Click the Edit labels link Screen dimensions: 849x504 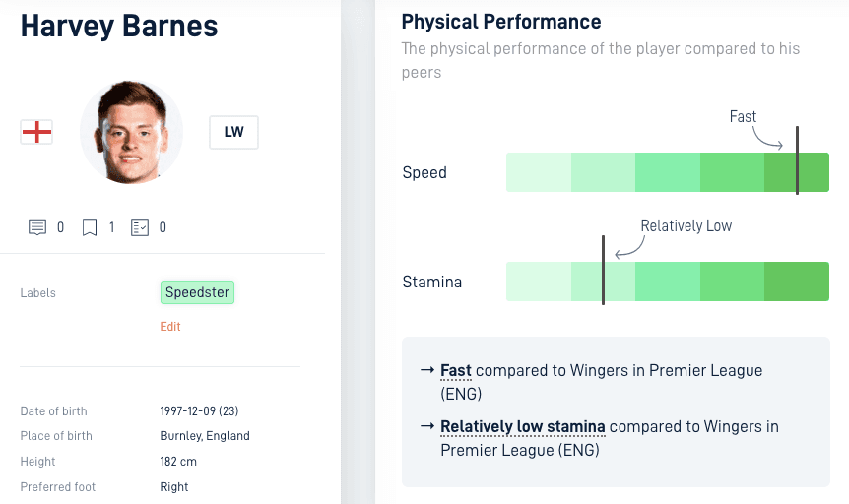pos(170,327)
